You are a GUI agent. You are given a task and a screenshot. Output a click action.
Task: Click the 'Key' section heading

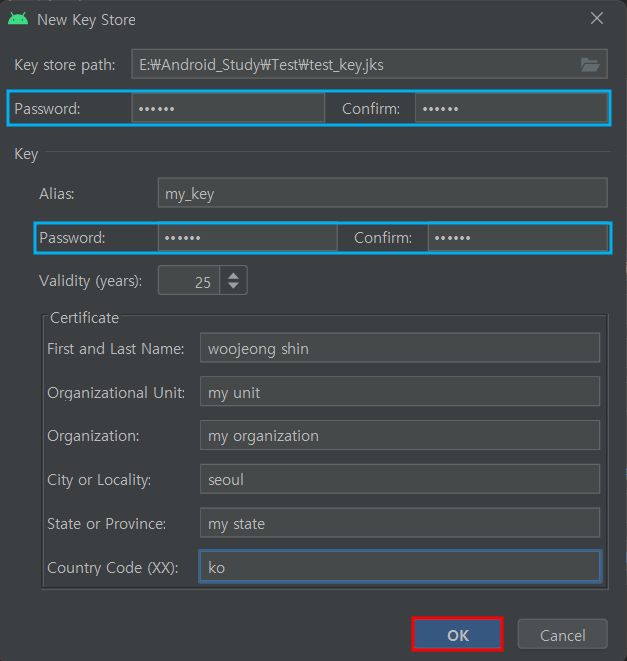tap(26, 154)
